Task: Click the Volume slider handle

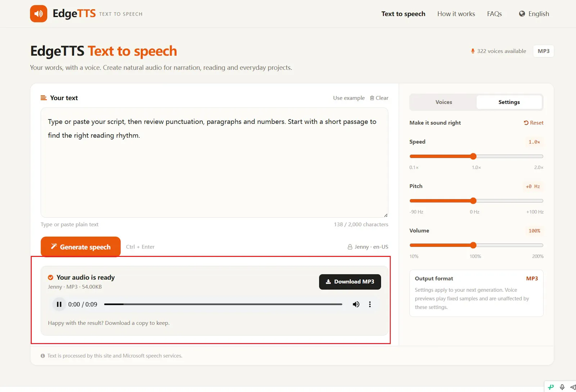Action: point(473,245)
